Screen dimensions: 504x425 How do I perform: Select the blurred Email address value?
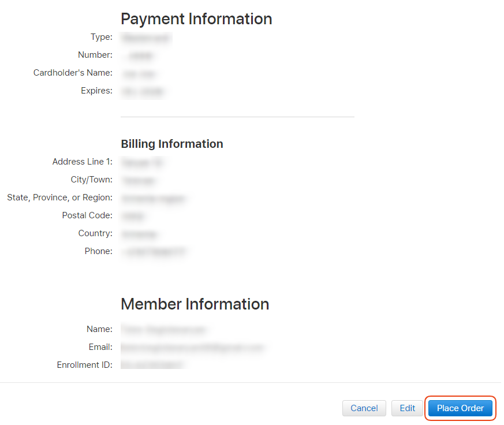coord(192,348)
